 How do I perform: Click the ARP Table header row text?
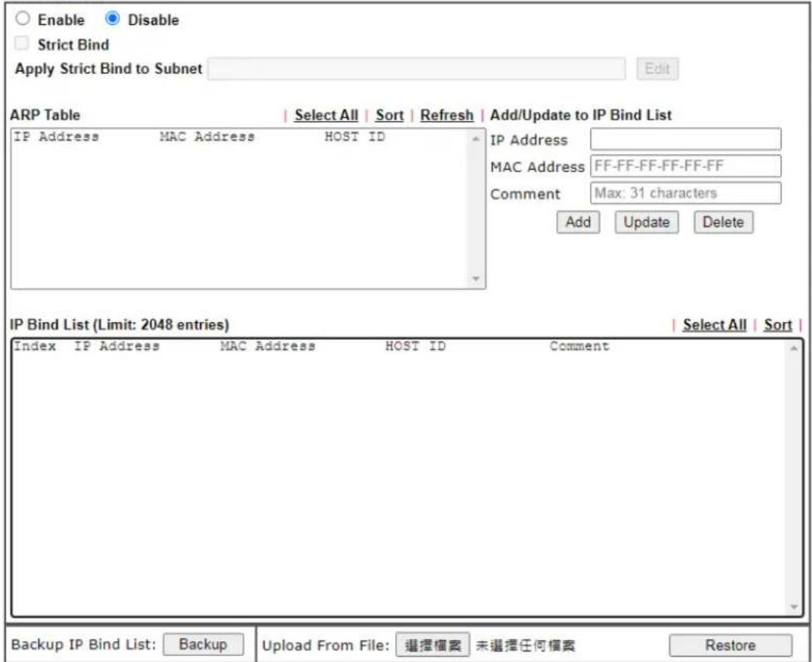point(200,137)
